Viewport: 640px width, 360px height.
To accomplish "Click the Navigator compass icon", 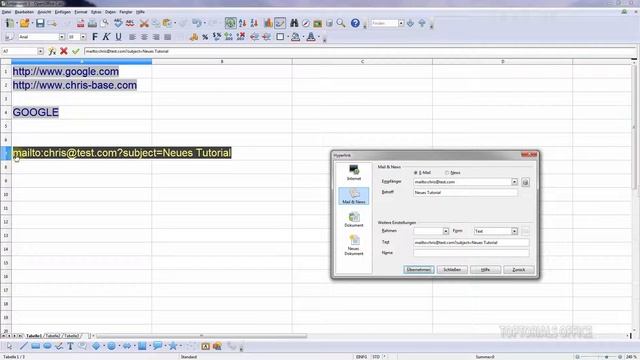I will pyautogui.click(x=306, y=23).
